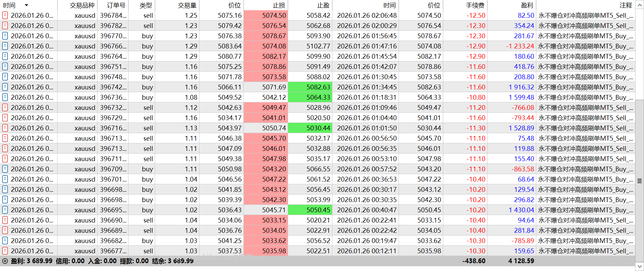644x271 pixels.
Task: Click the sell icon of order 396732 row
Action: click(x=5, y=108)
